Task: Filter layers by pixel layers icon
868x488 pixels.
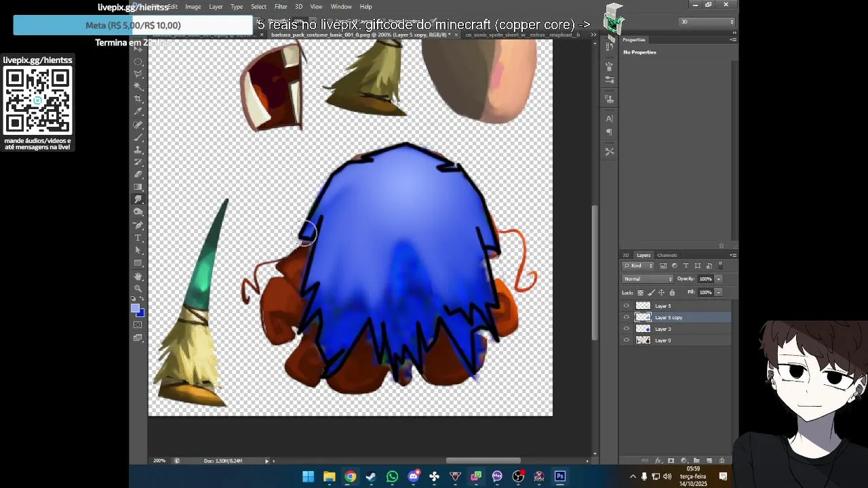Action: 663,266
